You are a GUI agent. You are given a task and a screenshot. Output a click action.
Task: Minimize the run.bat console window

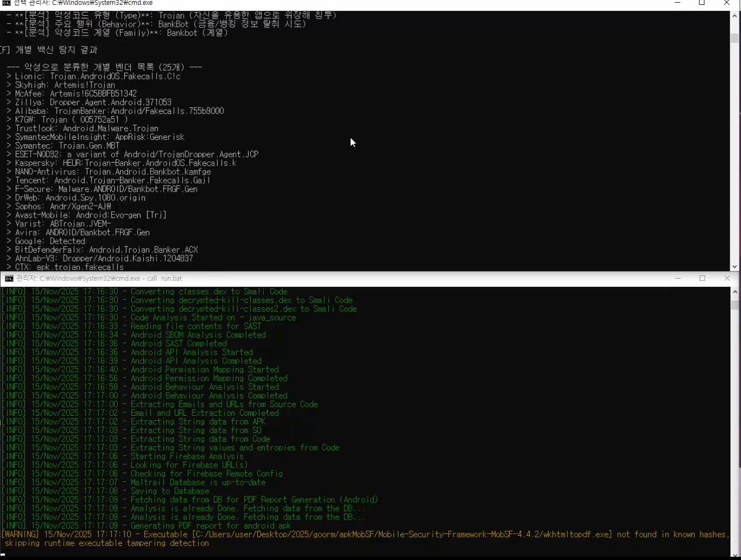[x=678, y=279]
